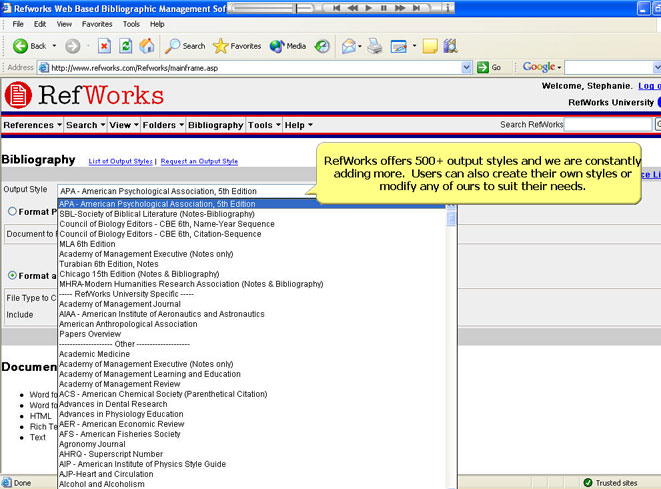This screenshot has width=661, height=489.
Task: Open the browser Search pane
Action: pos(185,46)
